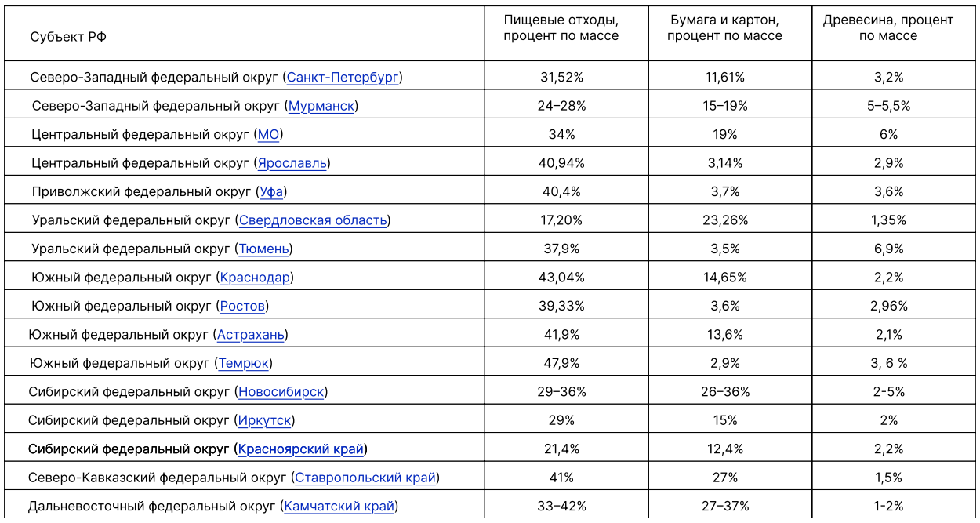Click the Бумага и картон header cell
The width and height of the screenshot is (980, 523).
click(x=725, y=28)
